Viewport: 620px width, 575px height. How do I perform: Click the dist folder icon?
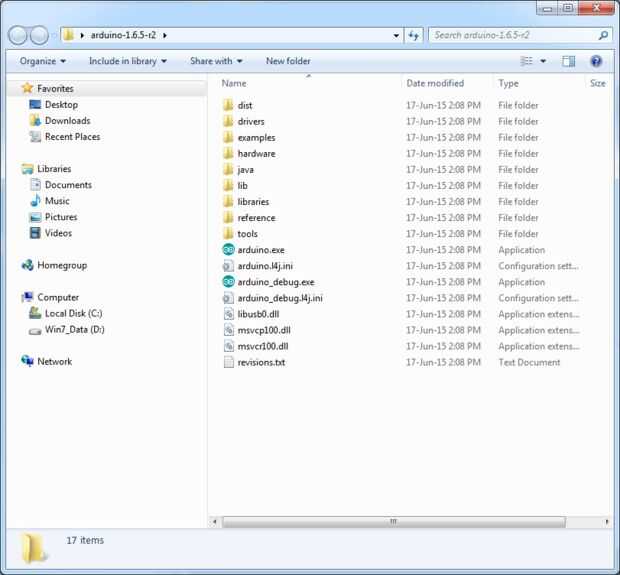coord(228,105)
